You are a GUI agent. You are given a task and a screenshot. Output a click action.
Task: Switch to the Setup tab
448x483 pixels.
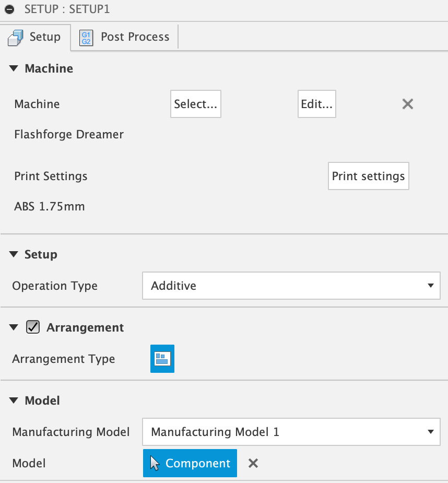[35, 37]
